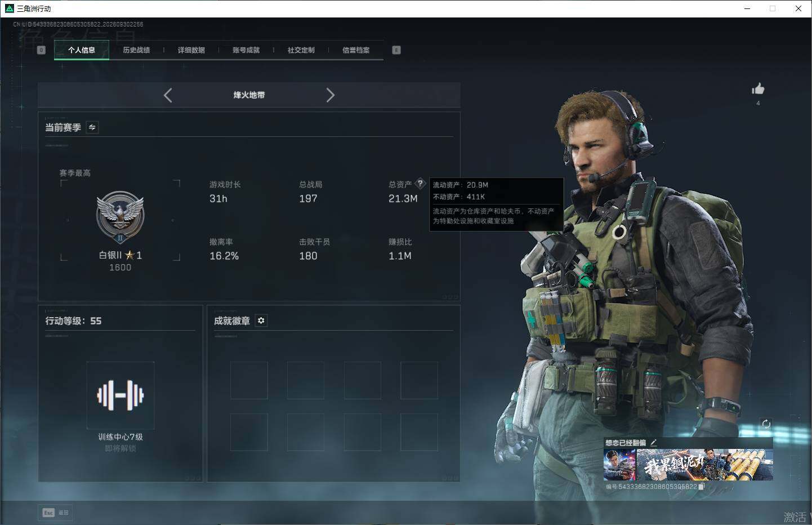This screenshot has width=812, height=525.
Task: Click the 1.1M profit ratio value
Action: 400,256
